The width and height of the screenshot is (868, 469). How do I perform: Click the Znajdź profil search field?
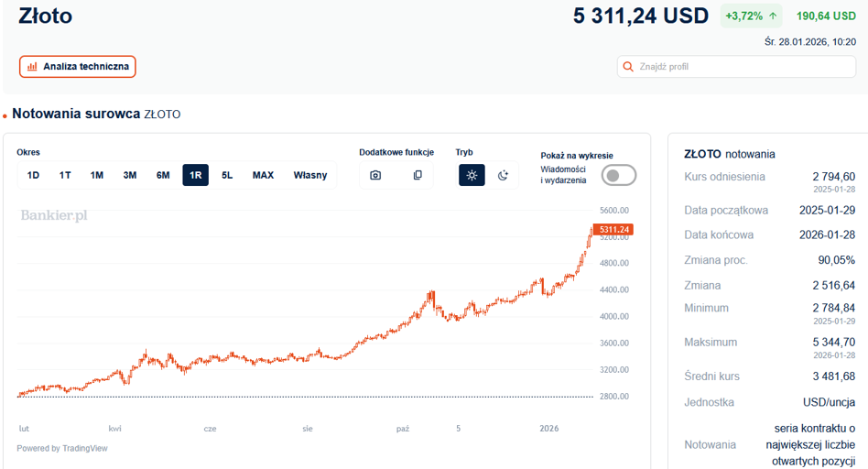pos(736,67)
